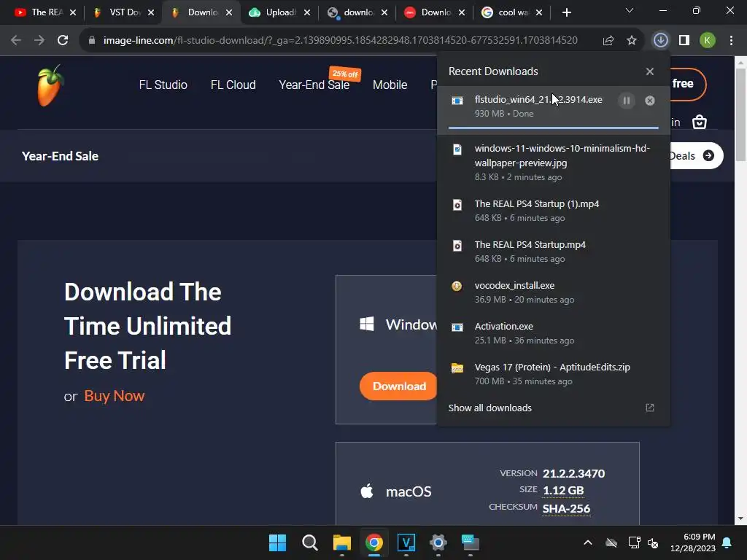This screenshot has width=747, height=560.
Task: Open windows-11 wallpaper-preview.jpg download entry
Action: 553,163
